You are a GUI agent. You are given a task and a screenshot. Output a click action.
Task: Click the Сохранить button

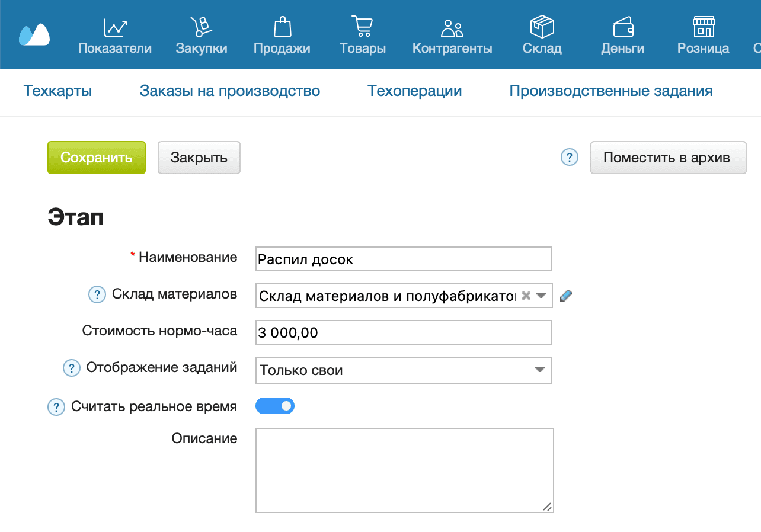(96, 158)
